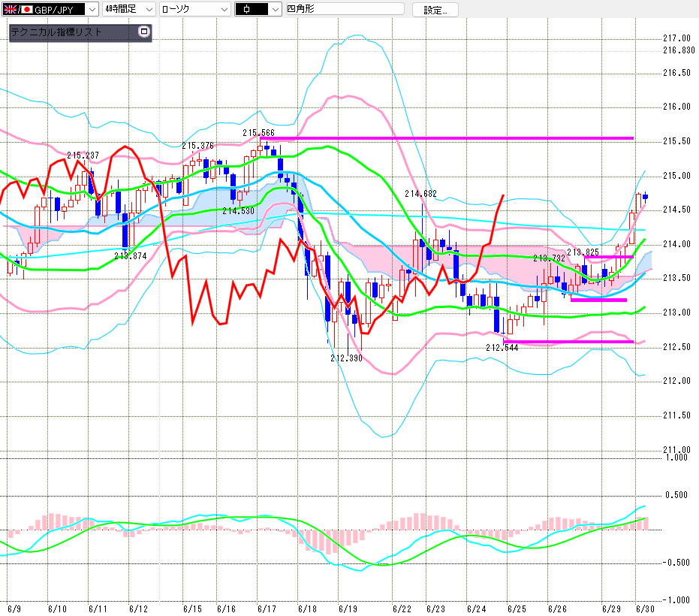The image size is (699, 616).
Task: Open the ローソク chart type dropdown
Action: (194, 9)
